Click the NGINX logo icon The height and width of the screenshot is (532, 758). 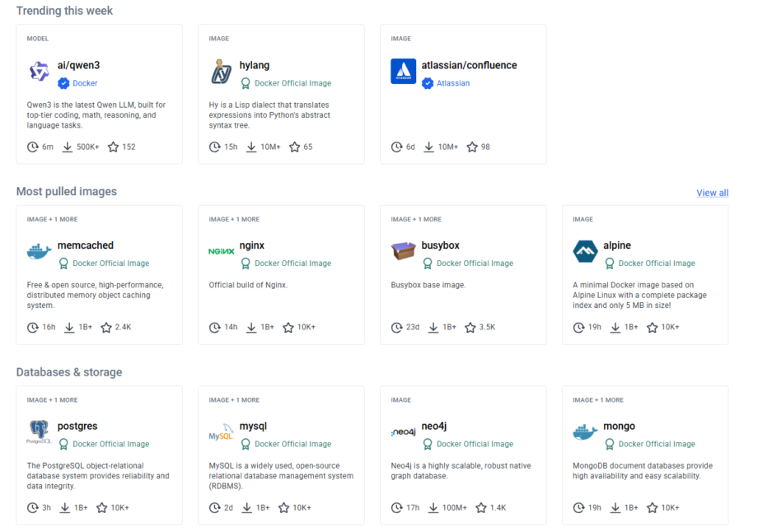coord(221,252)
